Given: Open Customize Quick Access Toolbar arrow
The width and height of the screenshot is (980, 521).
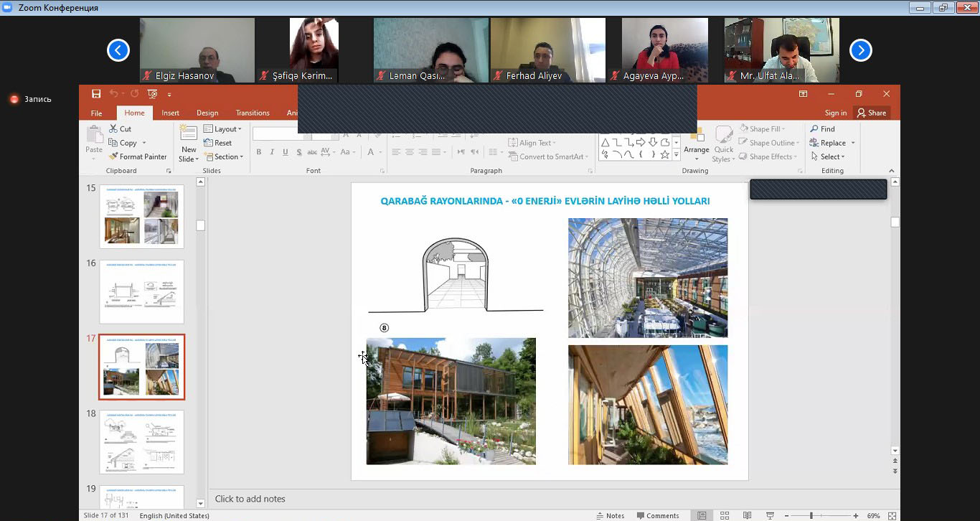Looking at the screenshot, I should point(169,94).
